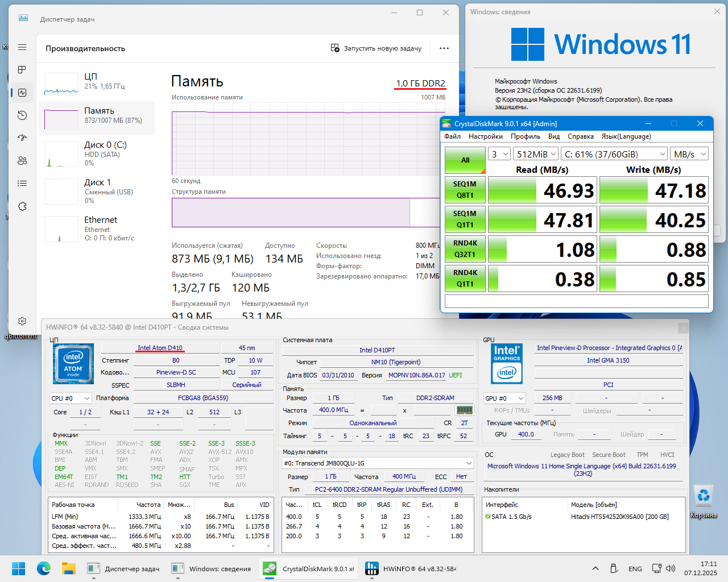This screenshot has height=582, width=728.
Task: Open the Справка menu in CrystalDiskMark
Action: [x=581, y=136]
